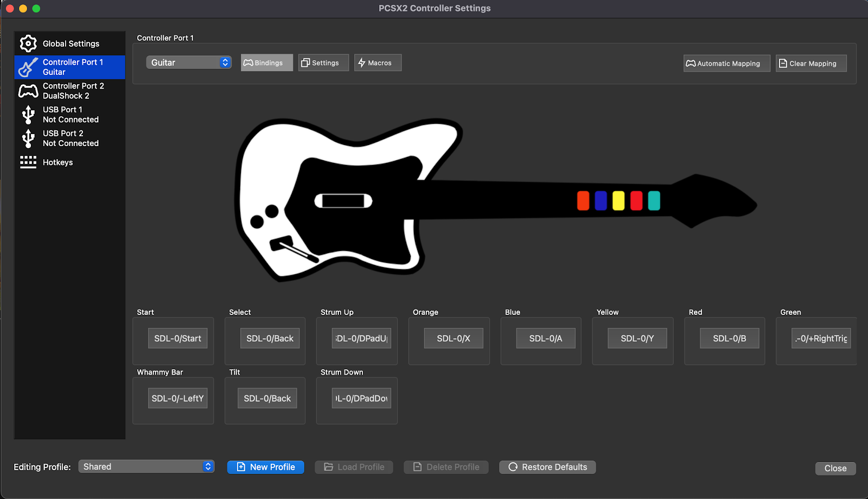Rebind the Start button binding
Screen dimensions: 868x499
click(x=177, y=338)
